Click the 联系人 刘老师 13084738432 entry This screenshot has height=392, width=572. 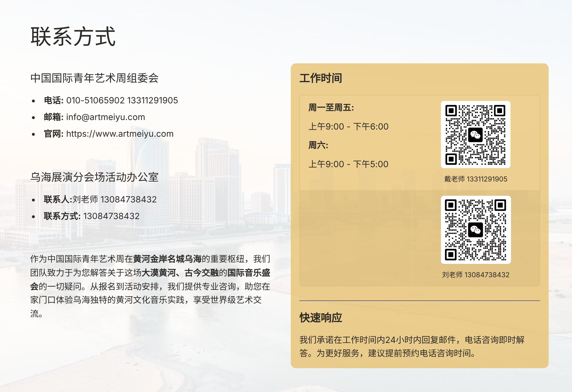[x=100, y=199]
